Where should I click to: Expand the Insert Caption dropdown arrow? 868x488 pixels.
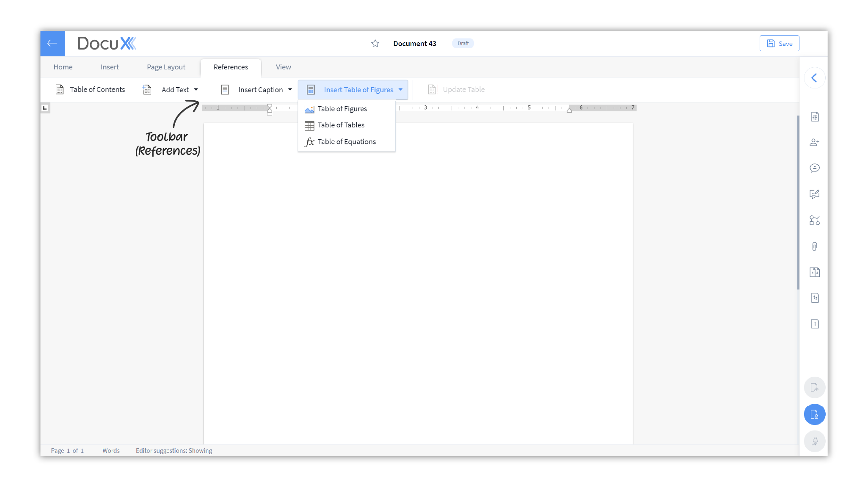click(x=290, y=89)
